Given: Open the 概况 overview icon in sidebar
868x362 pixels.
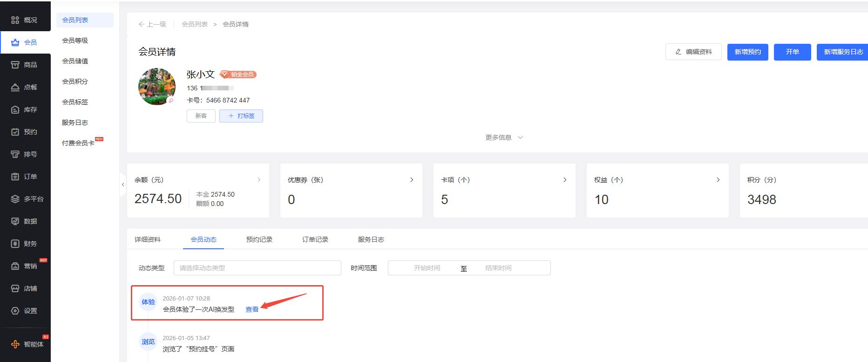Looking at the screenshot, I should pos(15,20).
